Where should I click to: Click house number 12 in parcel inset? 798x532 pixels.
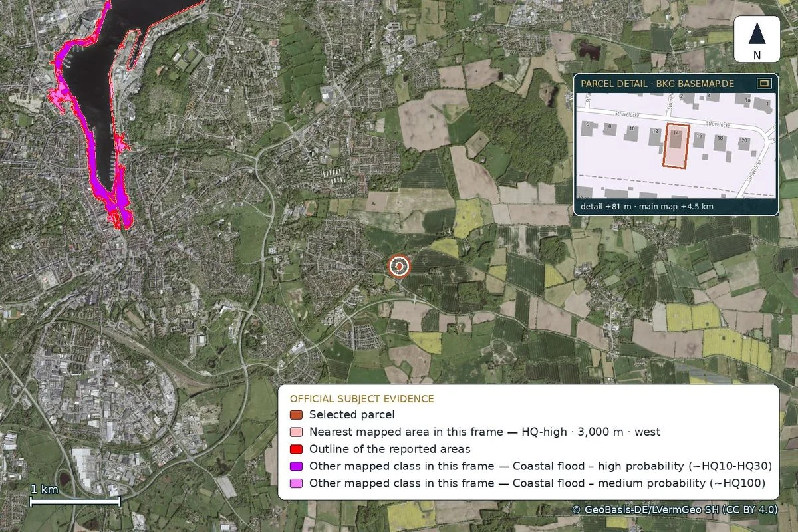pos(655,131)
